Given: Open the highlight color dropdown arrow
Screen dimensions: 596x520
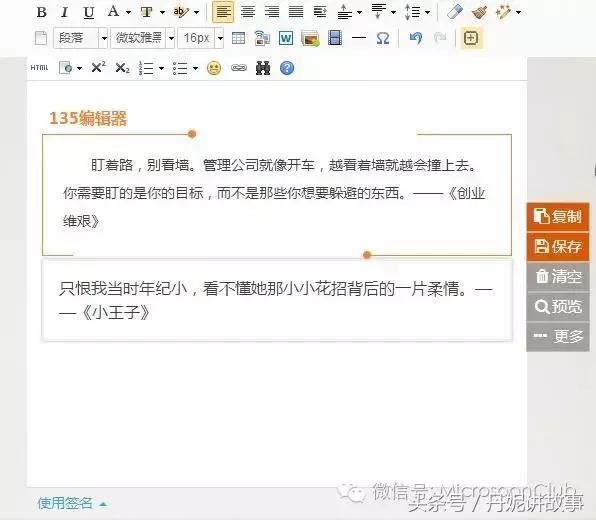Looking at the screenshot, I should pos(196,13).
